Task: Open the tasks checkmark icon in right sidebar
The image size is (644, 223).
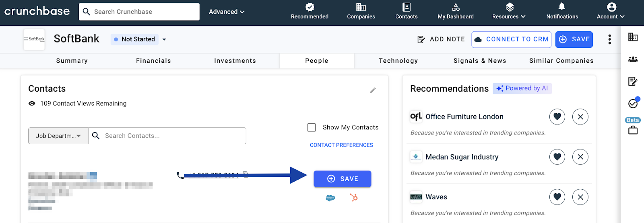Action: tap(633, 103)
